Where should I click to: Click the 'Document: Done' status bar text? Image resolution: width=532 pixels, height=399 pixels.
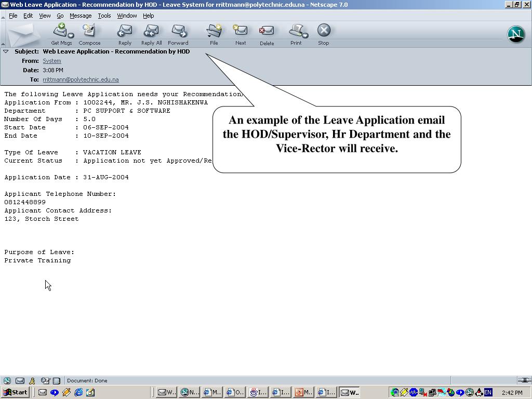(x=87, y=381)
